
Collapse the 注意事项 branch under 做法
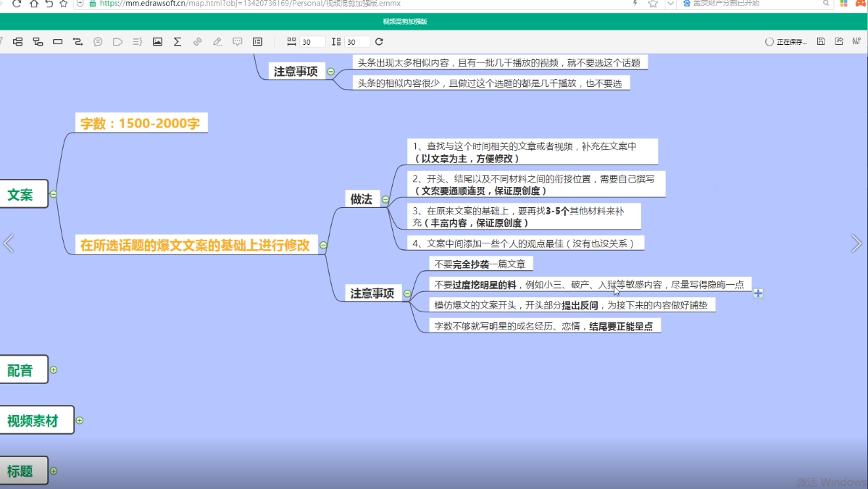click(406, 294)
